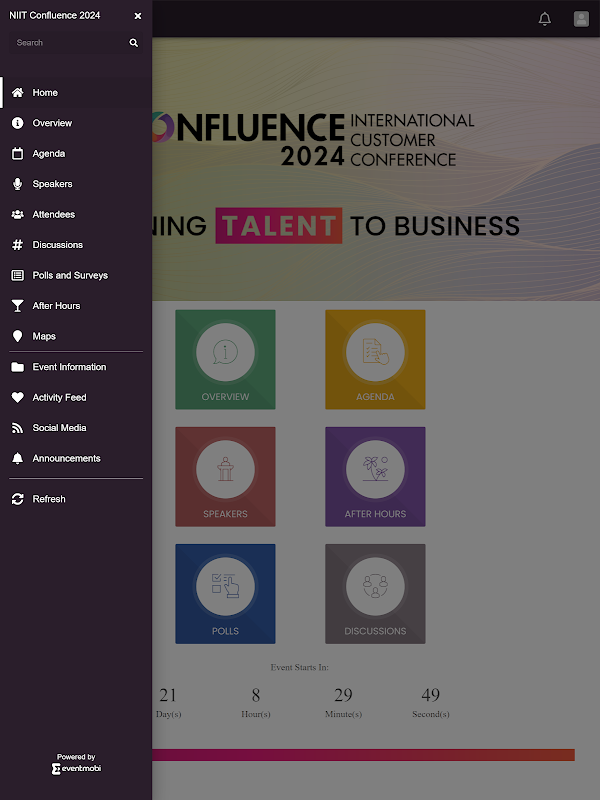600x800 pixels.
Task: Open the user profile avatar icon
Action: pos(581,19)
